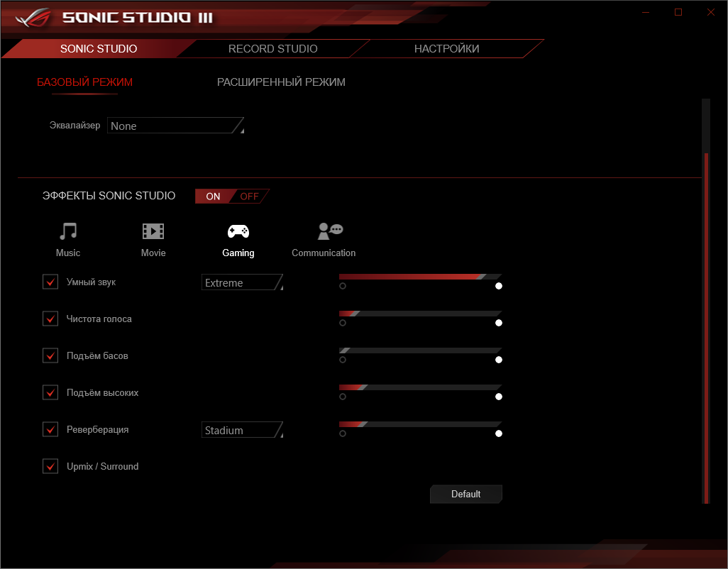Turn Sonic Studio effects OFF

pos(249,197)
